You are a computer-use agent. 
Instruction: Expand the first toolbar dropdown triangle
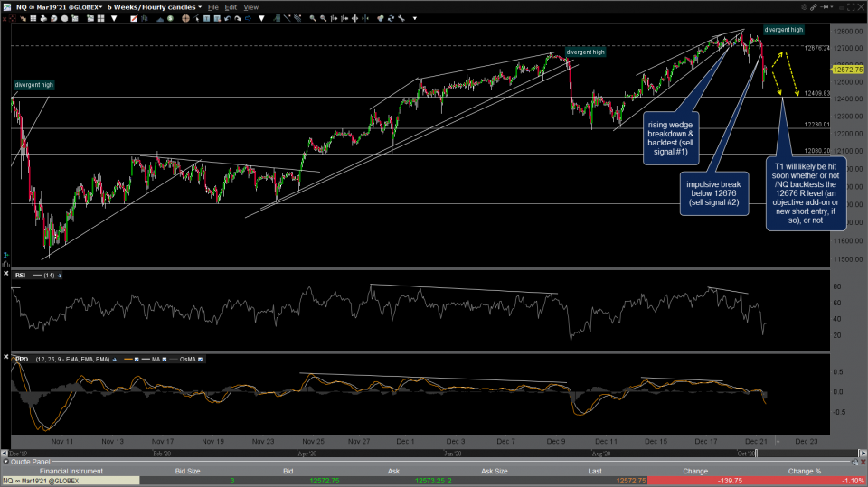click(x=114, y=18)
